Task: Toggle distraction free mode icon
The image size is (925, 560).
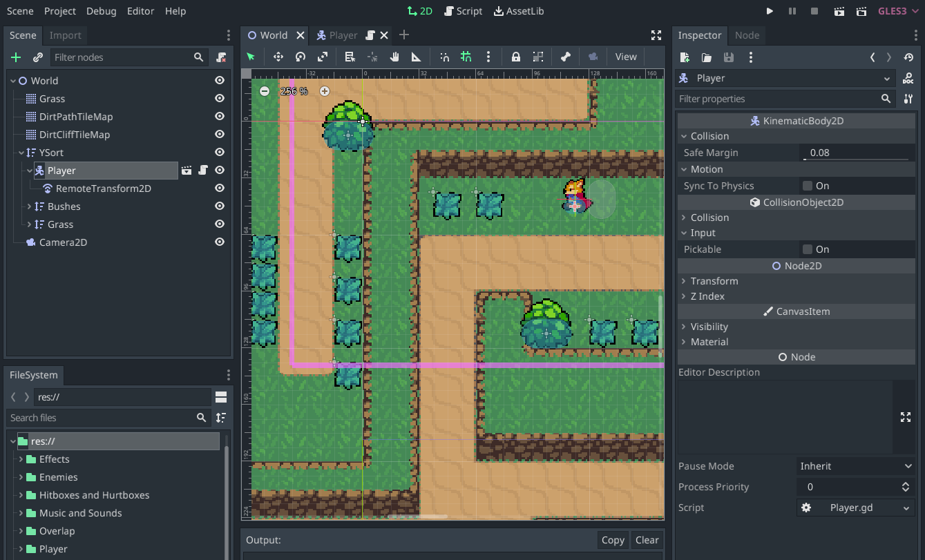Action: tap(656, 35)
